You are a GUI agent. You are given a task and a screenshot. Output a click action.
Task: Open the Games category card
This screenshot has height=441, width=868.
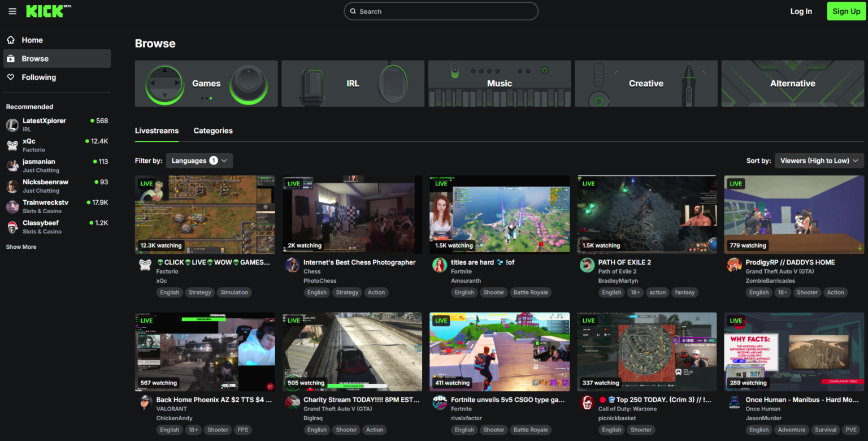pos(206,83)
